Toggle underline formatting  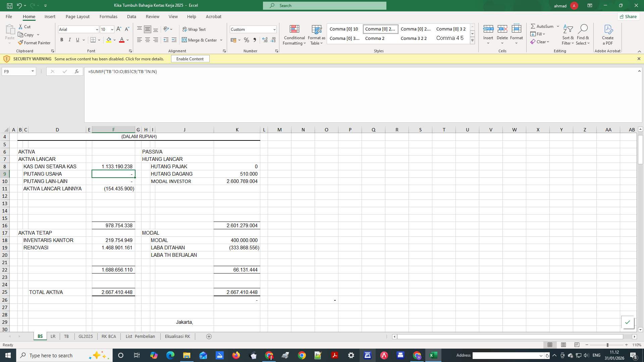tap(77, 40)
